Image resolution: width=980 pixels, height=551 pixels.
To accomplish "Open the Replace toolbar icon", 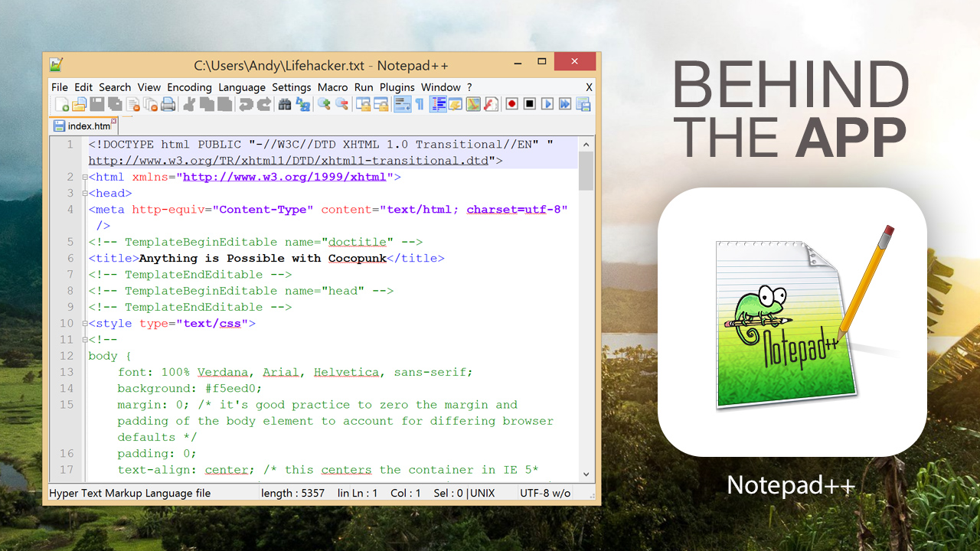I will pos(303,104).
